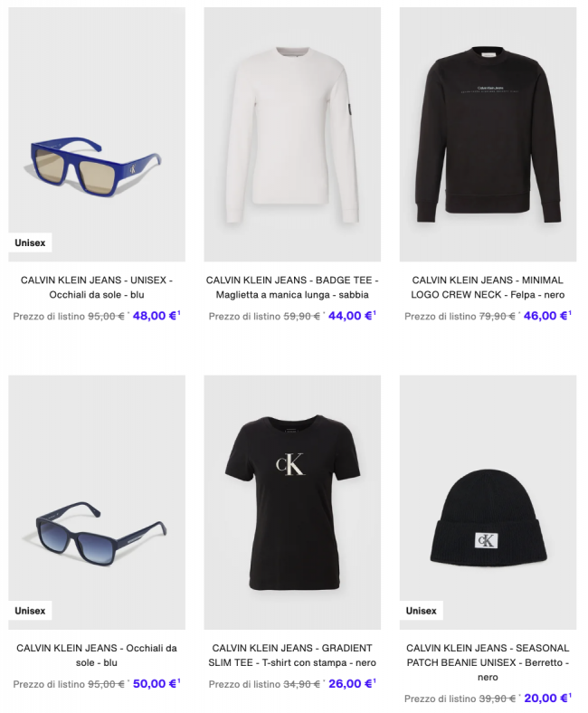Open the black Minimal Logo sweatshirt image
Screen dimensions: 588x713
[x=488, y=134]
